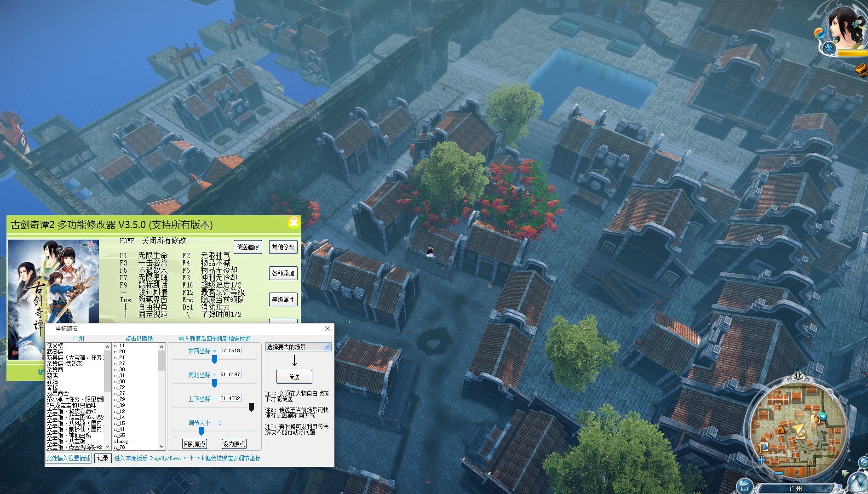Click the 东西坐标 value field 37.0918
Viewport: 868px width, 494px height.
[230, 350]
